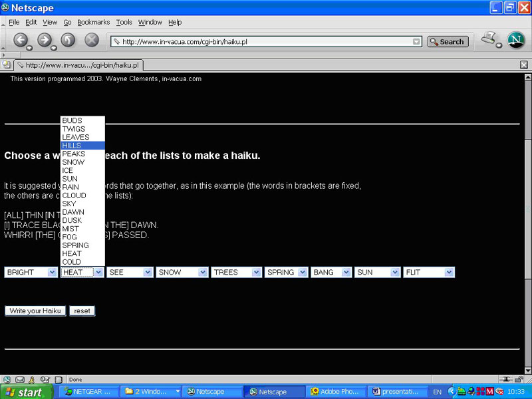The width and height of the screenshot is (532, 399).
Task: Switch to Adobe Photoshop taskbar window
Action: pos(336,392)
